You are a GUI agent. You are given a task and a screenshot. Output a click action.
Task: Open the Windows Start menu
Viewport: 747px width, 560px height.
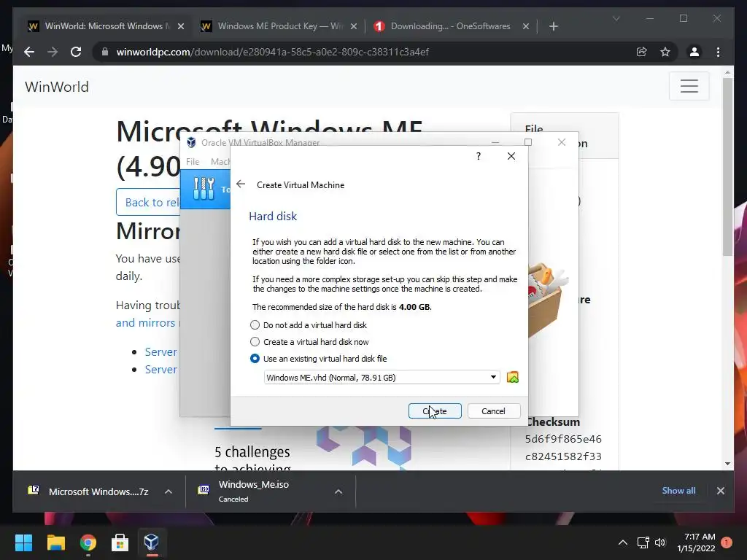coord(23,542)
